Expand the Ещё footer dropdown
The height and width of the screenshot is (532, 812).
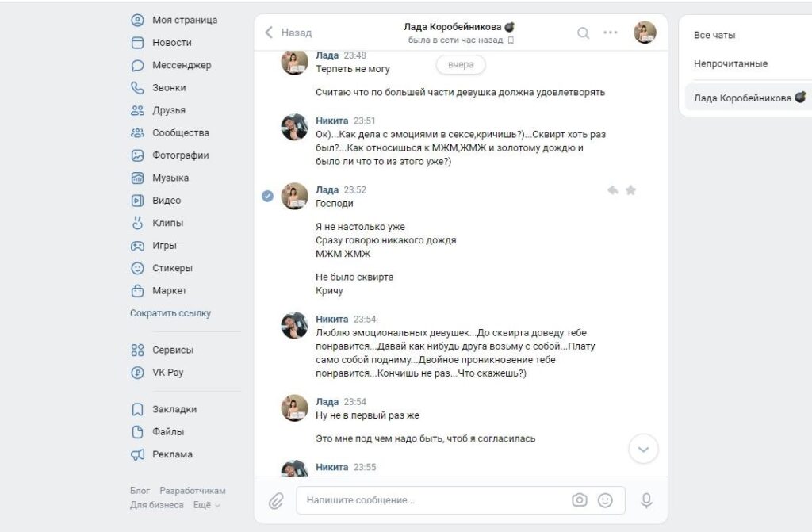[x=207, y=505]
